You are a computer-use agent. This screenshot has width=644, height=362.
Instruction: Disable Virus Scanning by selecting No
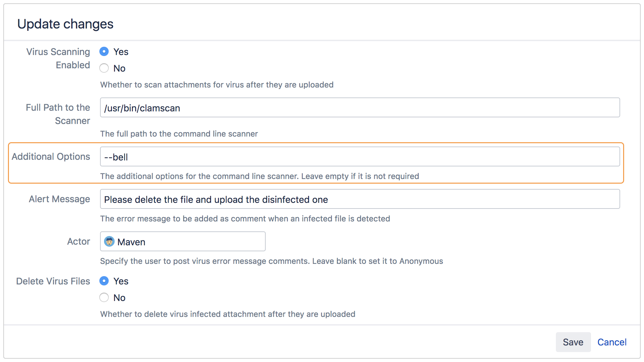(104, 68)
